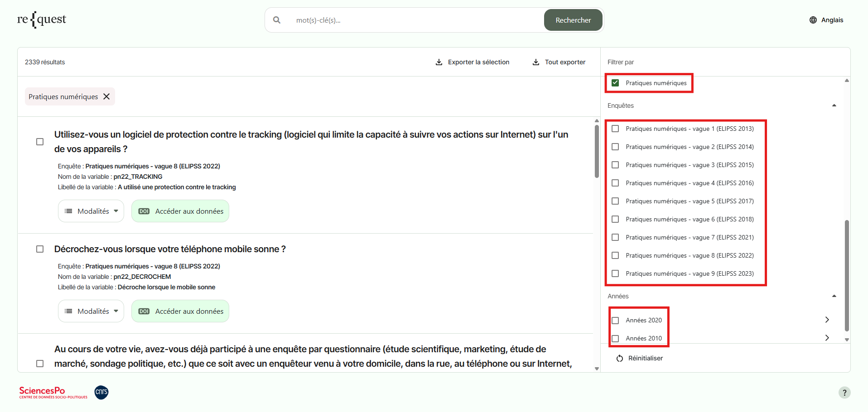Image resolution: width=868 pixels, height=412 pixels.
Task: Click the Tout exporter download icon
Action: click(x=536, y=62)
